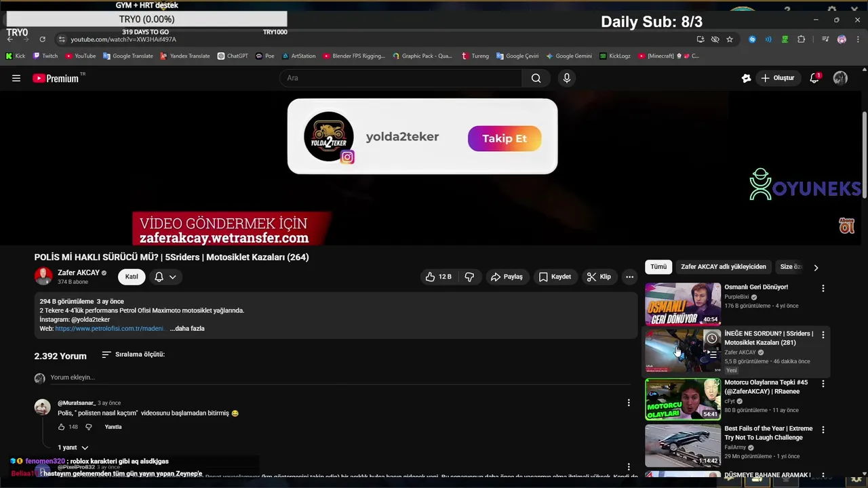Click the browser address bar URL
The width and height of the screenshot is (868, 488).
123,39
